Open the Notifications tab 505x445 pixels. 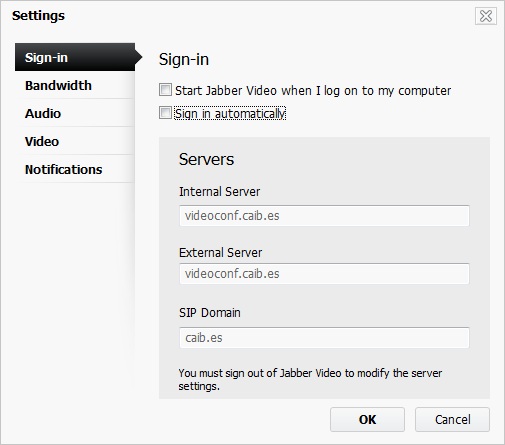[75, 169]
